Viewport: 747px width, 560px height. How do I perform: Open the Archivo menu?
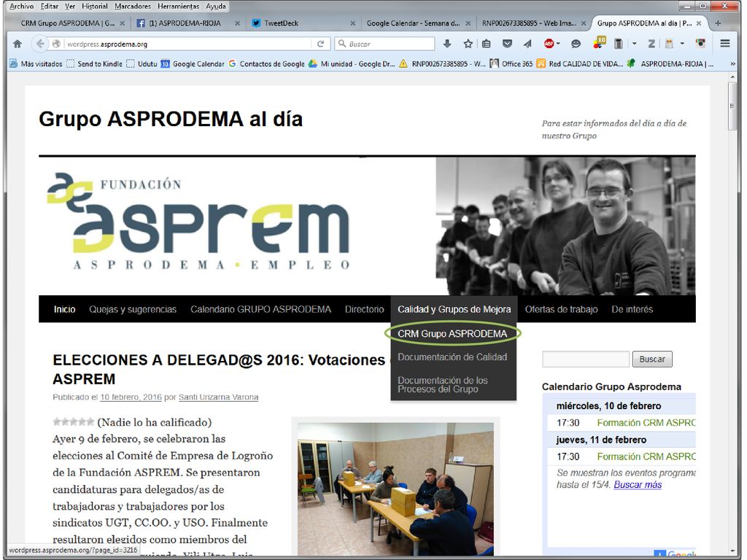click(21, 6)
